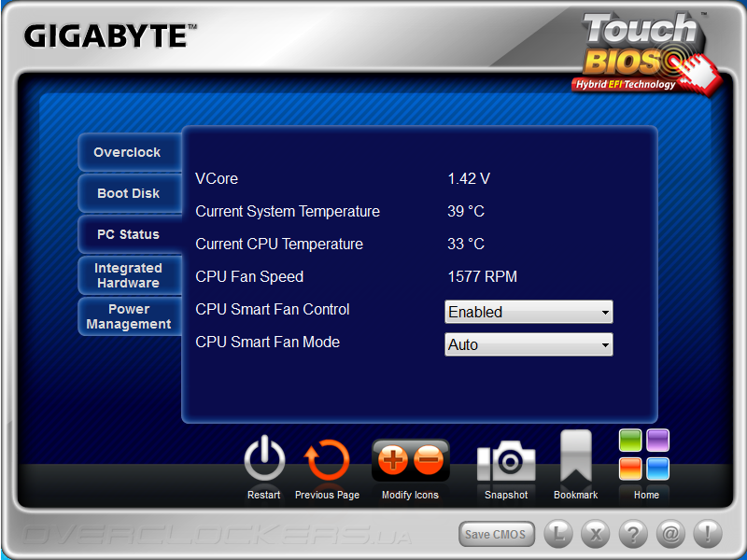
Task: Take a Snapshot with camera icon
Action: pos(506,461)
